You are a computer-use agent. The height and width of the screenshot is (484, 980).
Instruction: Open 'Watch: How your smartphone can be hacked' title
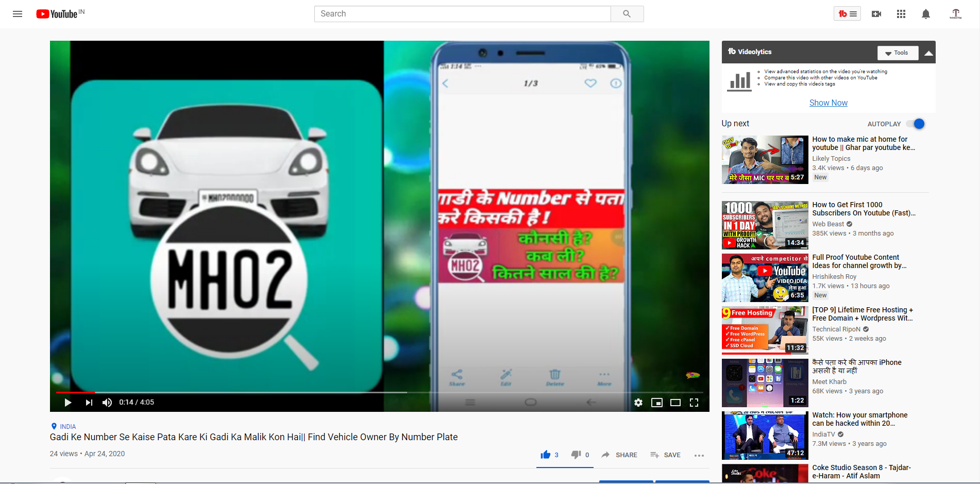click(859, 419)
